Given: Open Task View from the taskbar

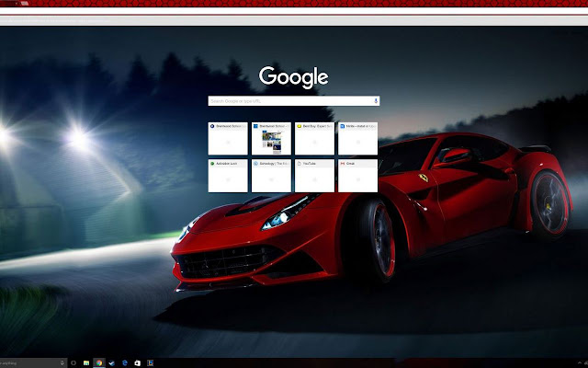Looking at the screenshot, I should 73,363.
